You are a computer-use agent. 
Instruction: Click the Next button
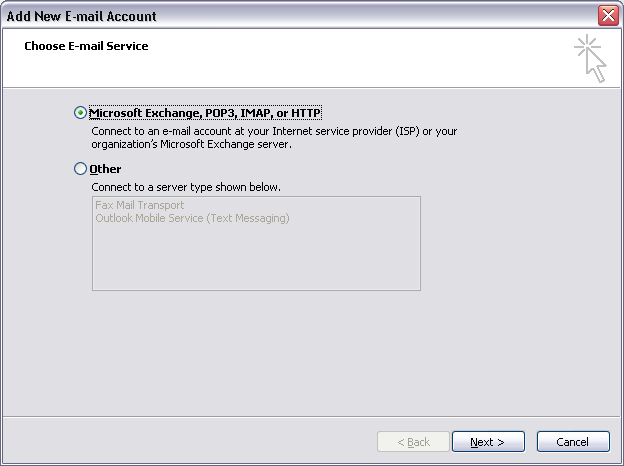(488, 442)
